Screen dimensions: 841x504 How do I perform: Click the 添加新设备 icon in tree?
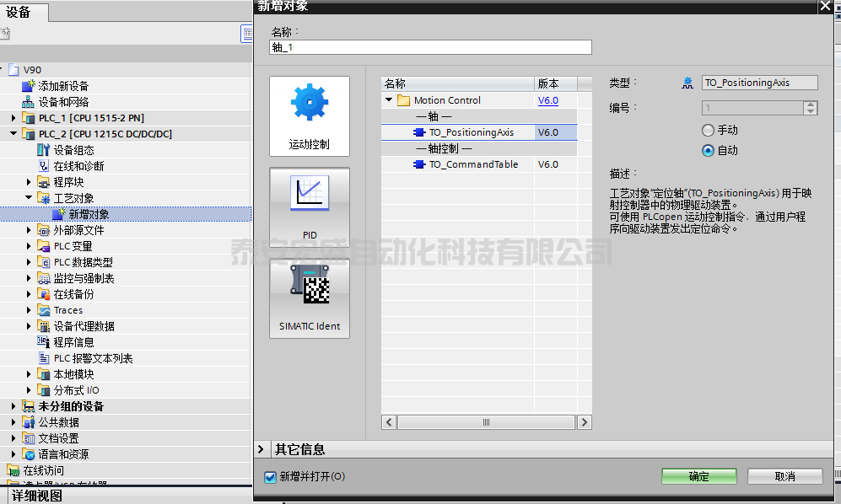pos(29,86)
